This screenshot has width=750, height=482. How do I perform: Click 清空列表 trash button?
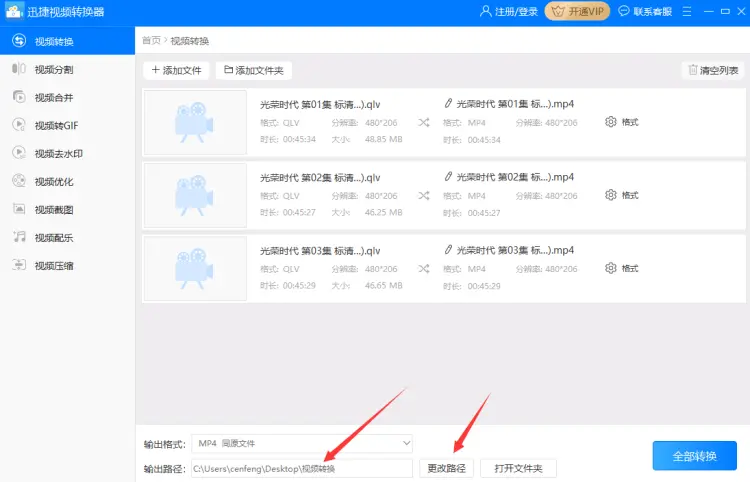click(713, 70)
